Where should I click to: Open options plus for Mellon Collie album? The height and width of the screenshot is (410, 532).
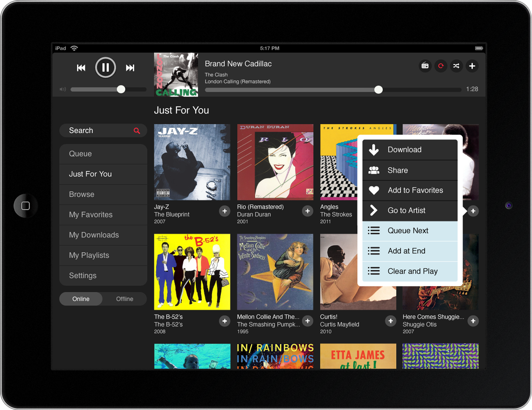(x=308, y=321)
